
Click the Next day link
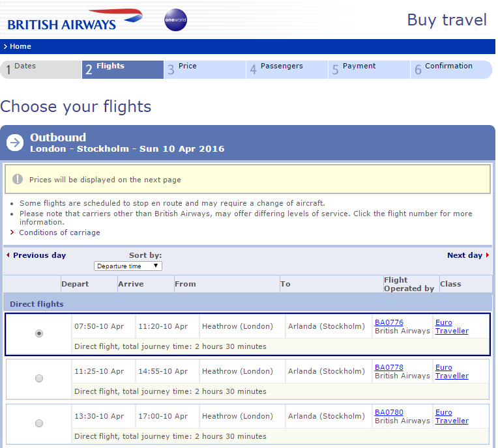(464, 255)
